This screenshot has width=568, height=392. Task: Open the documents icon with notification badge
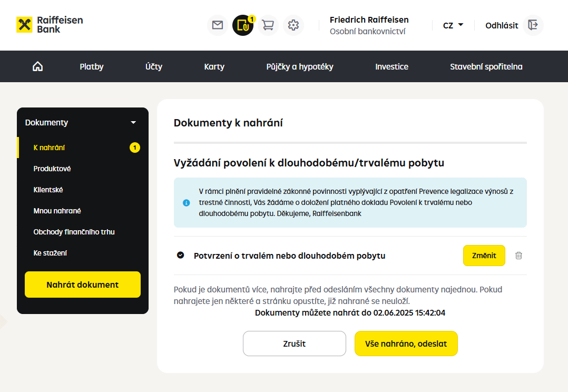pyautogui.click(x=243, y=25)
